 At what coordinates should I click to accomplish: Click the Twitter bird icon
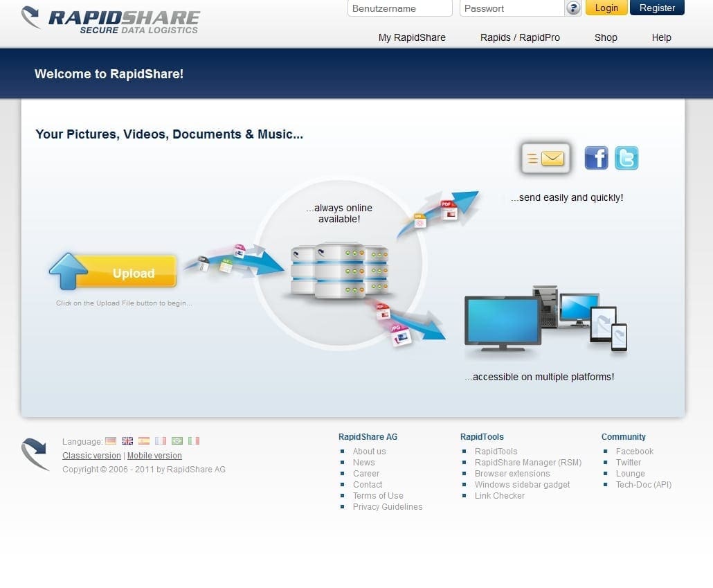point(626,158)
